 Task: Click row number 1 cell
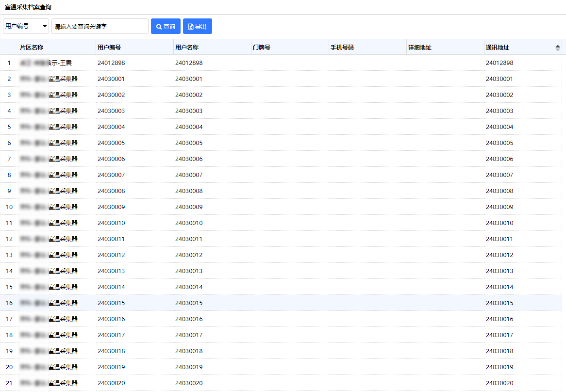tap(9, 63)
